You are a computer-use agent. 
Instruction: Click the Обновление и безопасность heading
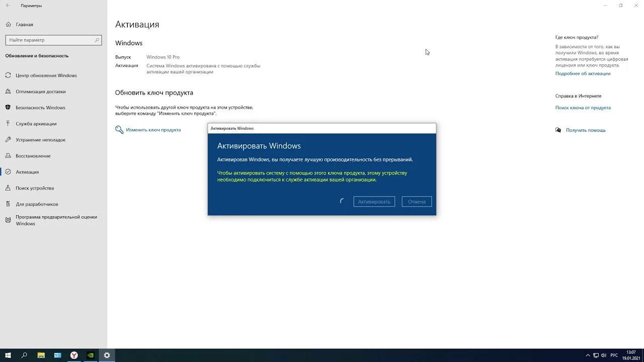37,56
